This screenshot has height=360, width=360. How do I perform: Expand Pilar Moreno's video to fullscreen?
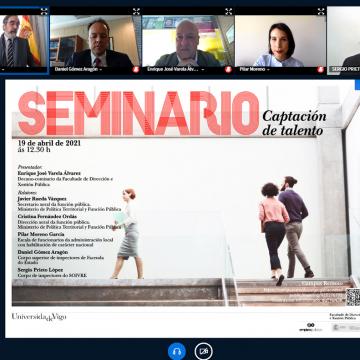coord(321,11)
